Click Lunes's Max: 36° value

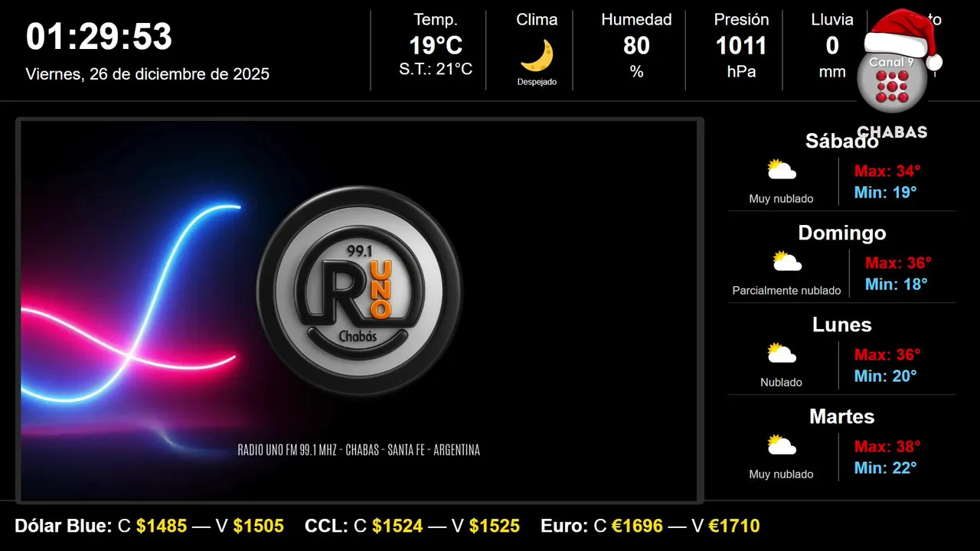(887, 354)
